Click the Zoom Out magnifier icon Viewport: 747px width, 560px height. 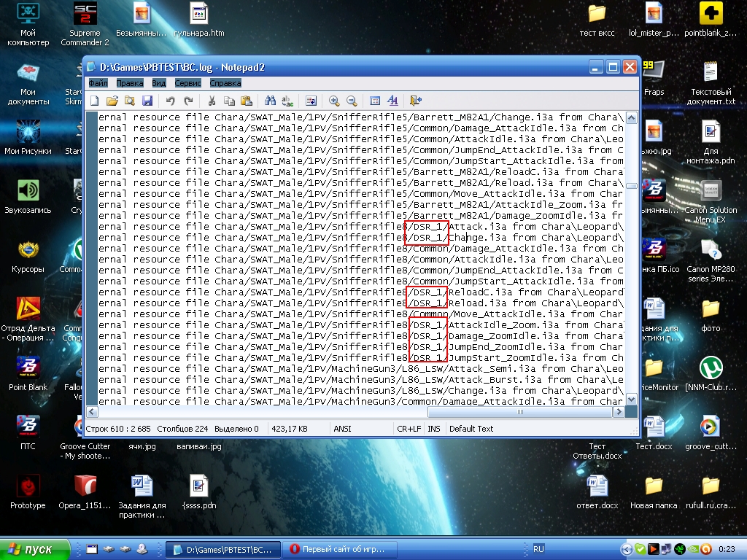coord(352,101)
